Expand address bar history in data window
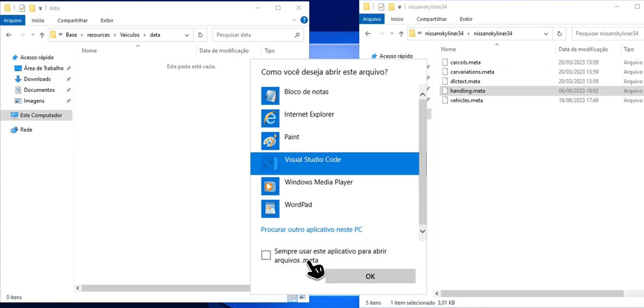 tap(187, 35)
